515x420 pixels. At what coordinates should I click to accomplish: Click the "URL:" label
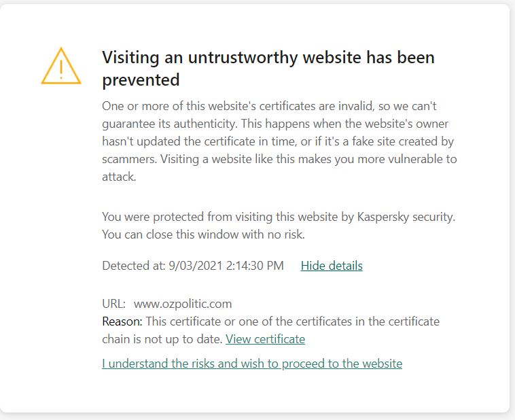[113, 304]
